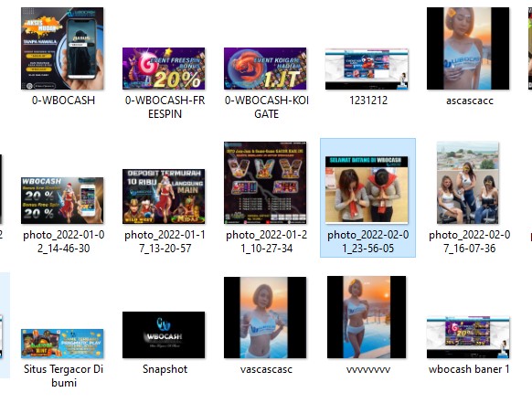Click the file name 0-WBOCASH-KOIGATE
The image size is (532, 403).
[267, 107]
